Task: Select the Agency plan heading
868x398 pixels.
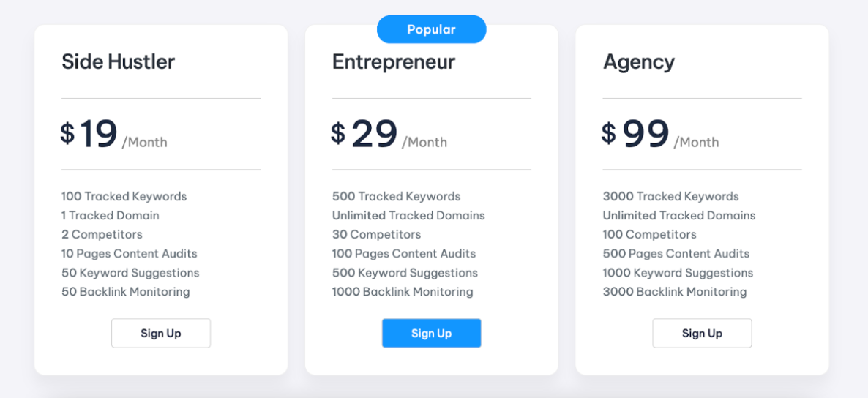Action: tap(639, 62)
